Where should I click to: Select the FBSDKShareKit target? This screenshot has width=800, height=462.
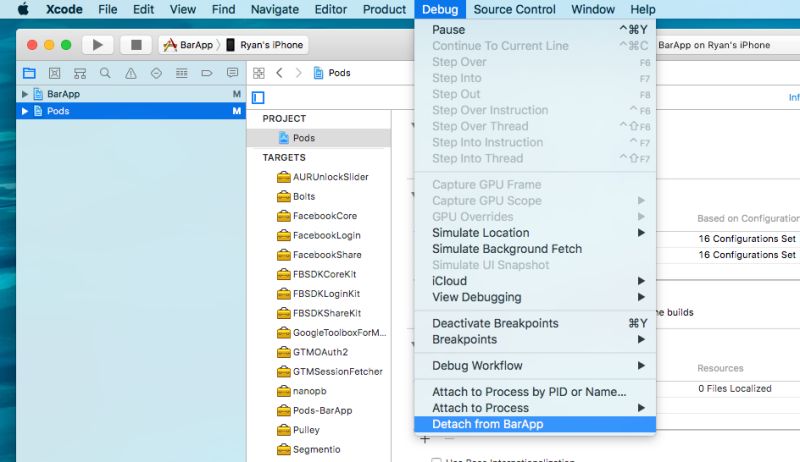tap(319, 313)
